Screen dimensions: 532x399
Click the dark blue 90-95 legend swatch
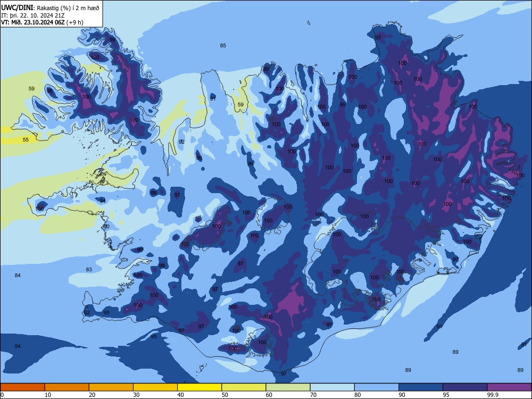pos(421,387)
